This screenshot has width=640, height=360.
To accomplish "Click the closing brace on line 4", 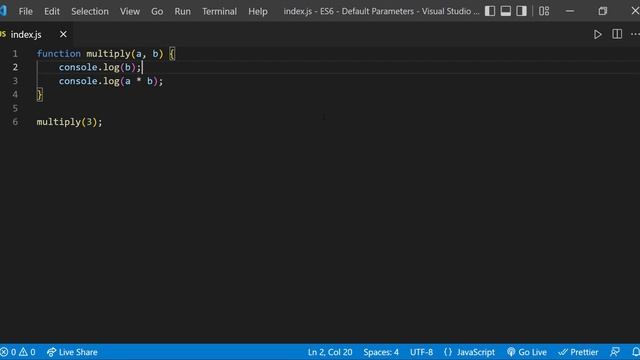I will click(40, 95).
